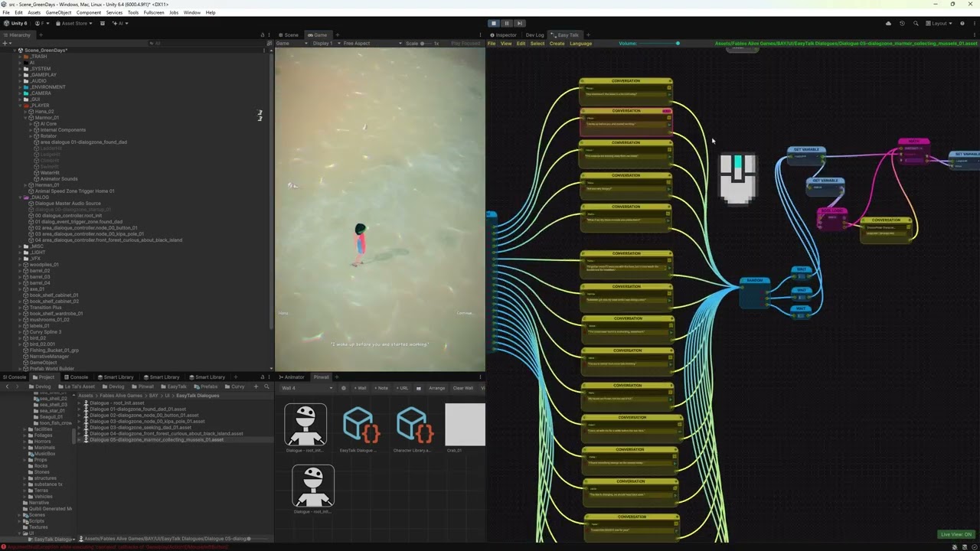Click the Clear Wall button
Image resolution: width=980 pixels, height=551 pixels.
(x=463, y=388)
